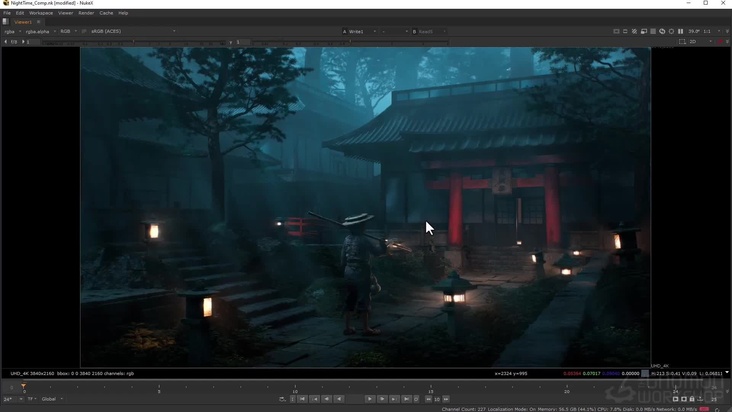
Task: Click the full frame processing icon
Action: 644,31
